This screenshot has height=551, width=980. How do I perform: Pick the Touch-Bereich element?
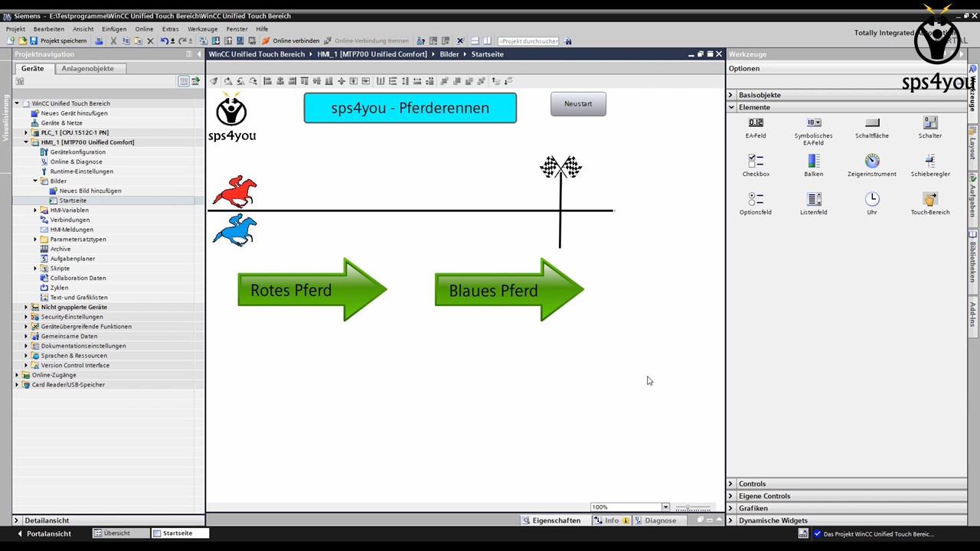929,200
